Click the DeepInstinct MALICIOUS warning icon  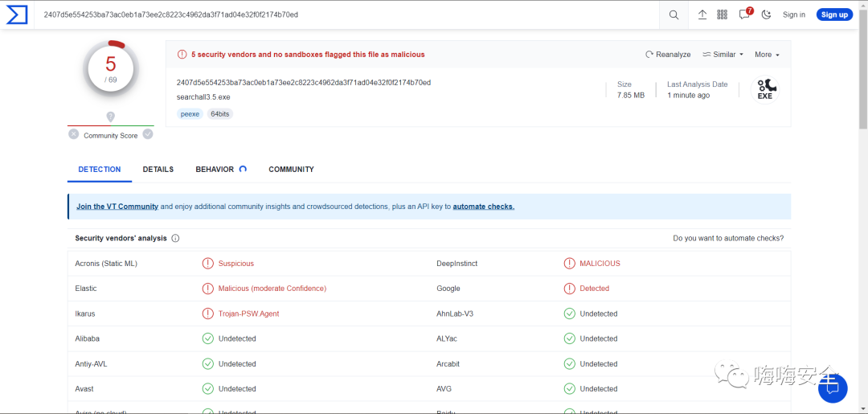[x=569, y=264]
